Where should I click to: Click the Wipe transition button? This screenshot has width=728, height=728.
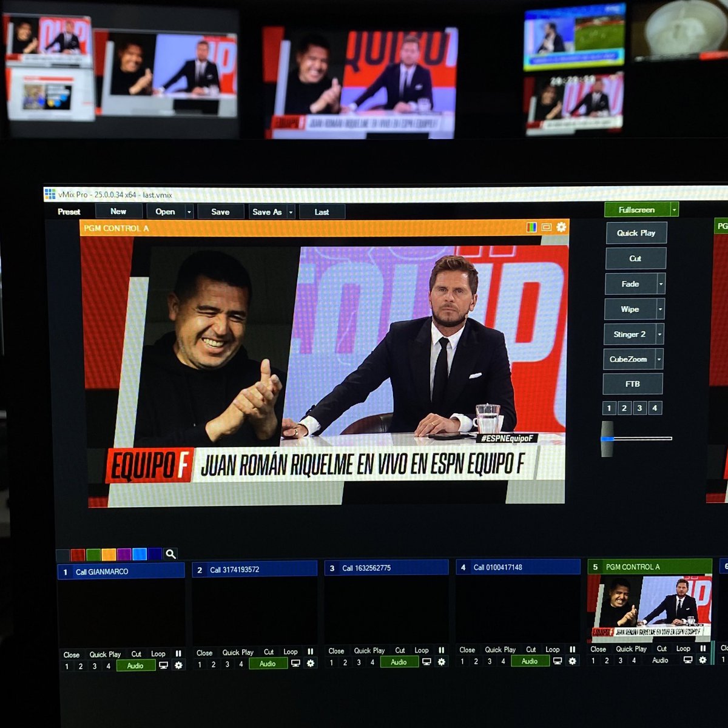[x=630, y=309]
